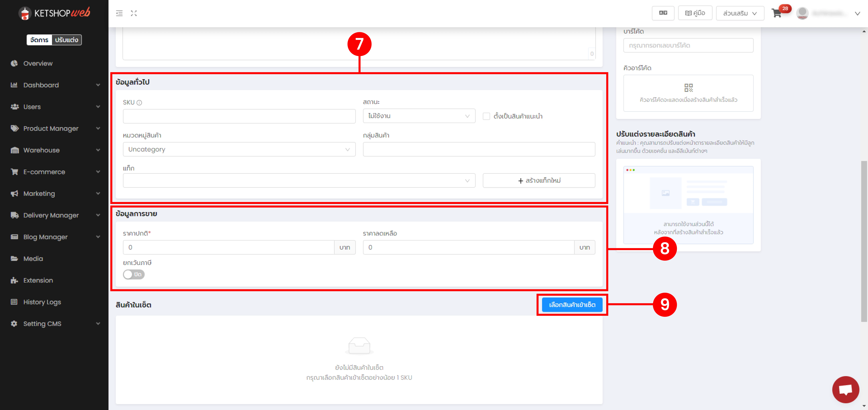The width and height of the screenshot is (868, 410).
Task: Click the Users group icon
Action: tap(15, 107)
